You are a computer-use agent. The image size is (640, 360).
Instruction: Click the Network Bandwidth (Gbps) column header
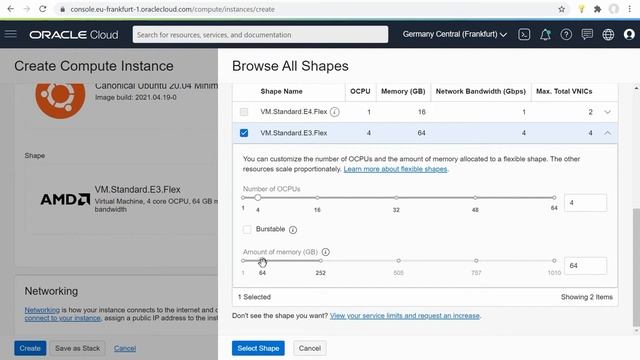click(481, 91)
